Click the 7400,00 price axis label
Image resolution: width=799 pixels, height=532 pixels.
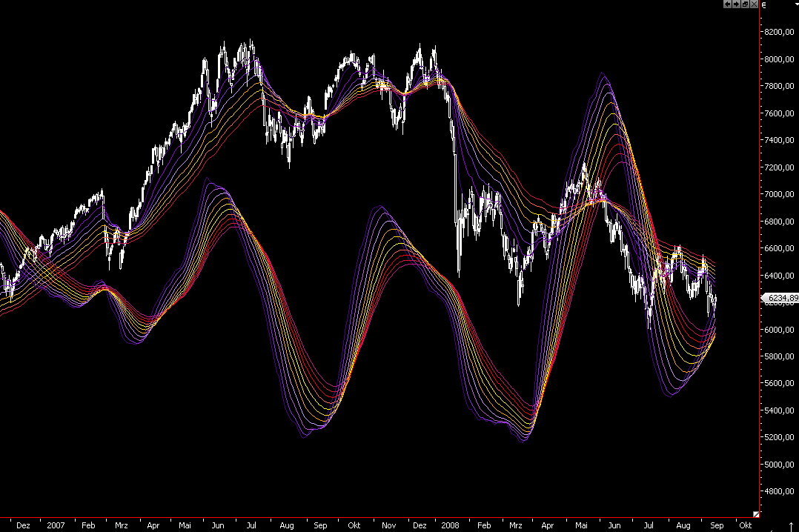coord(779,140)
